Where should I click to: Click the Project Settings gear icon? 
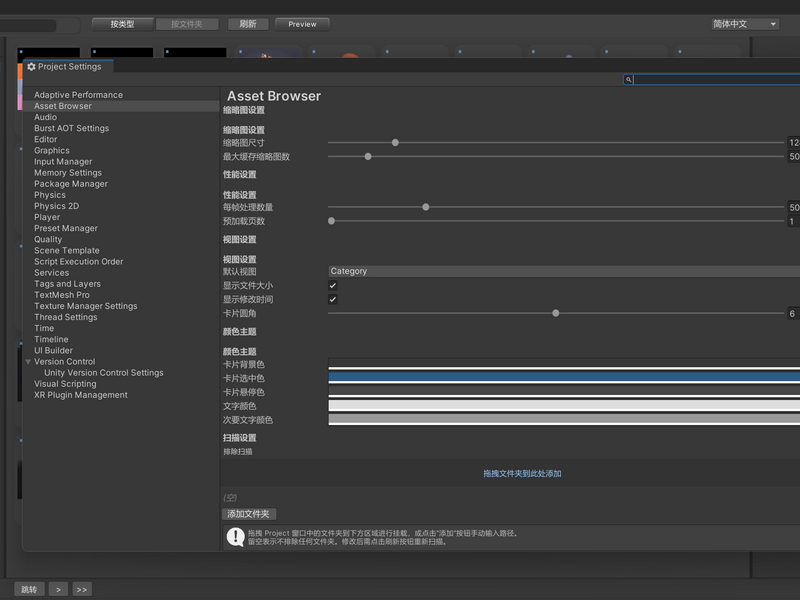(31, 67)
